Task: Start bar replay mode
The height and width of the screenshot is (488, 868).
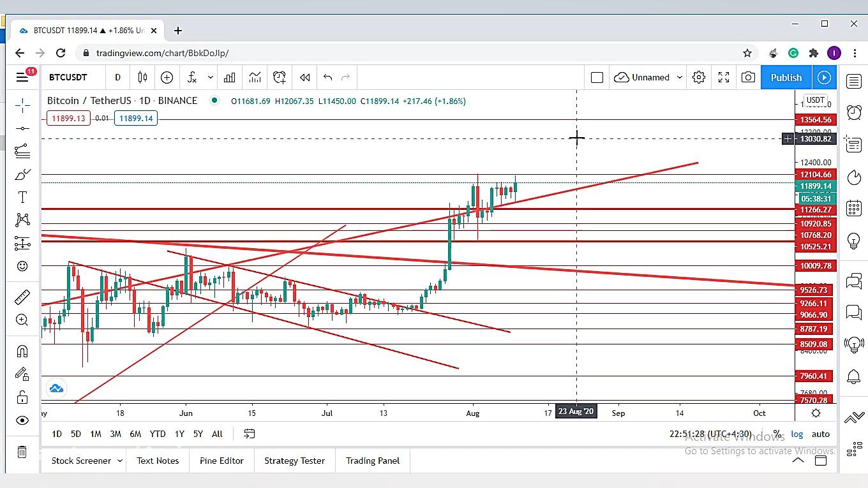Action: click(x=304, y=77)
